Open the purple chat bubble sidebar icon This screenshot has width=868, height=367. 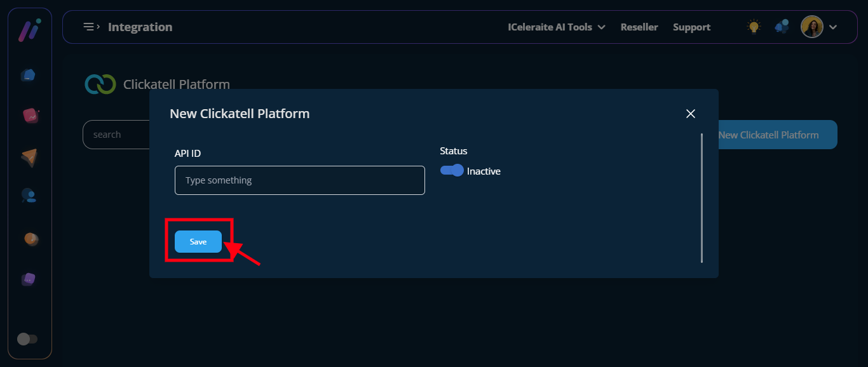[x=29, y=279]
